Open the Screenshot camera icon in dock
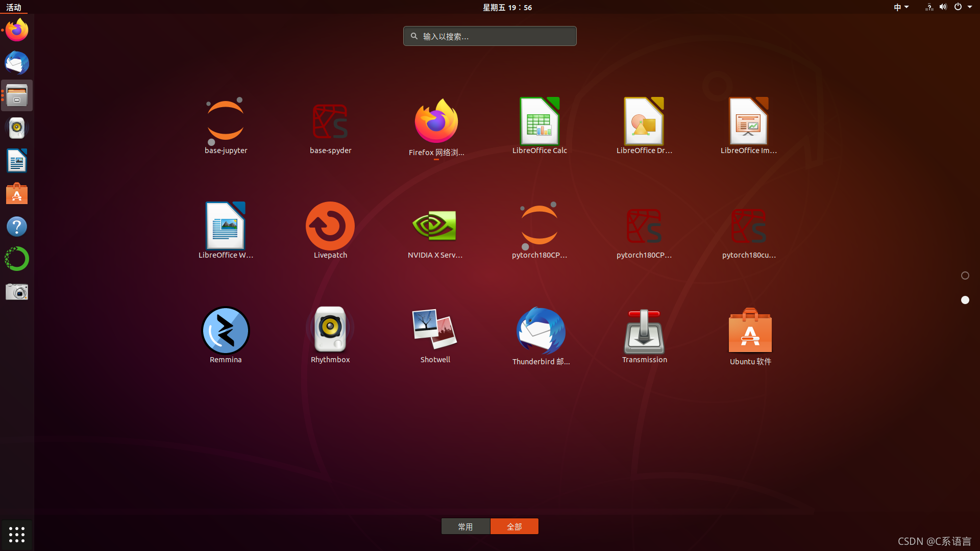980x551 pixels. (17, 292)
